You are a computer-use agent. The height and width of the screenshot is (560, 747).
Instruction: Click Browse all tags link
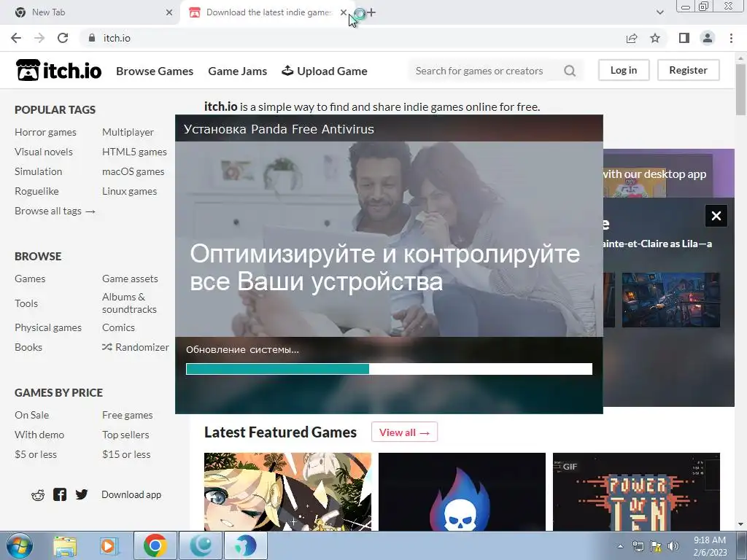click(55, 211)
